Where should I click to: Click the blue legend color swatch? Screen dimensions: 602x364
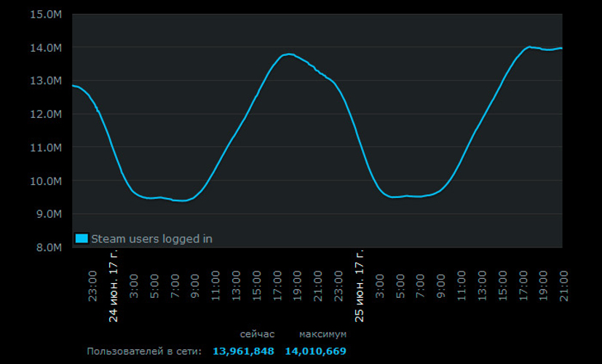click(82, 238)
